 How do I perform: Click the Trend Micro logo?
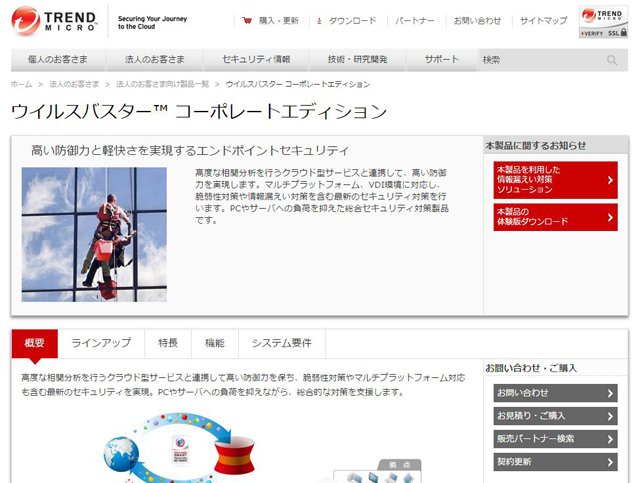(x=54, y=21)
